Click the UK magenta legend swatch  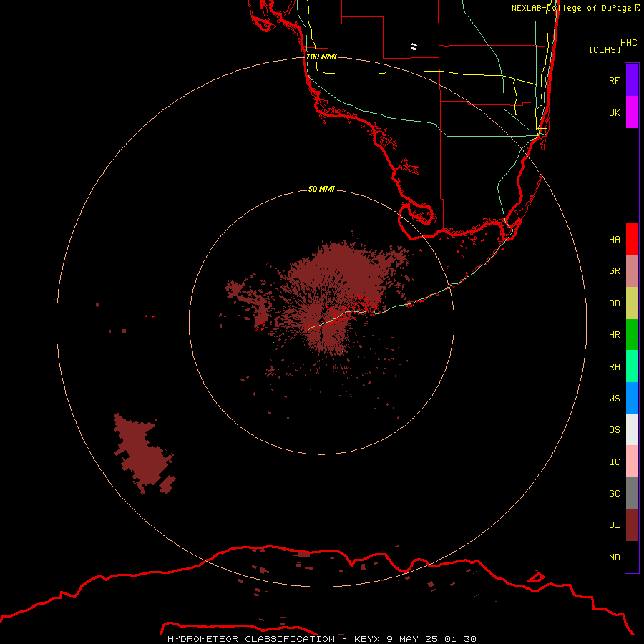coord(632,112)
